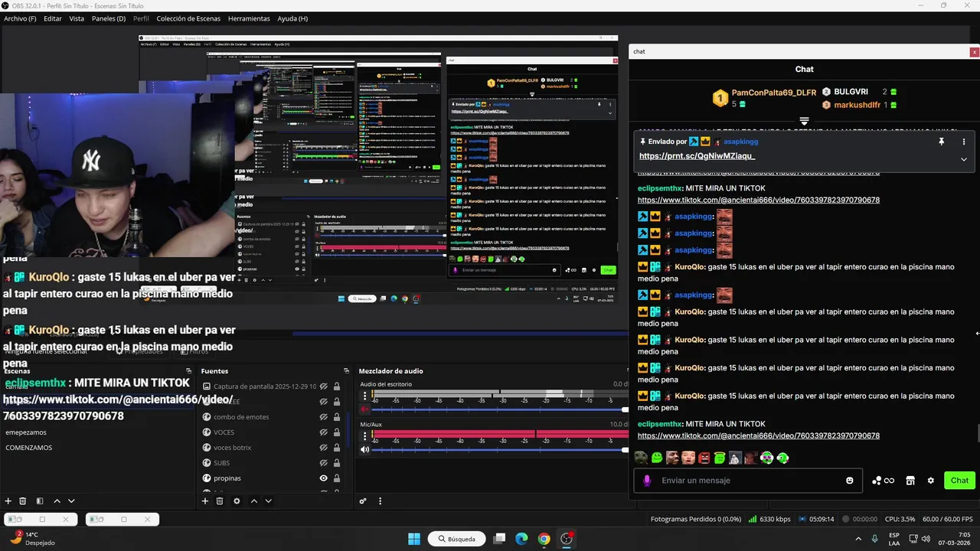Image resolution: width=980 pixels, height=551 pixels.
Task: Select red angry face emote in emote row
Action: click(704, 458)
